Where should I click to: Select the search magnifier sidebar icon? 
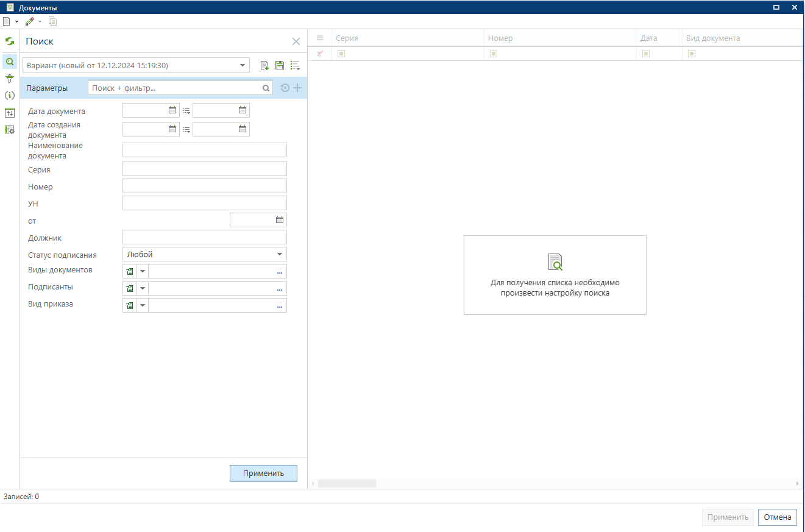point(10,61)
